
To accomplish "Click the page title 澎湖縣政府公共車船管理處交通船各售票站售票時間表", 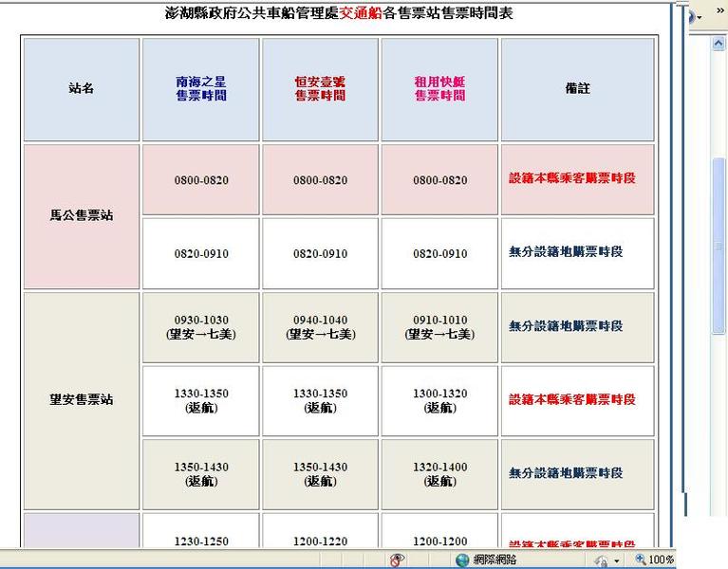I will pyautogui.click(x=339, y=13).
